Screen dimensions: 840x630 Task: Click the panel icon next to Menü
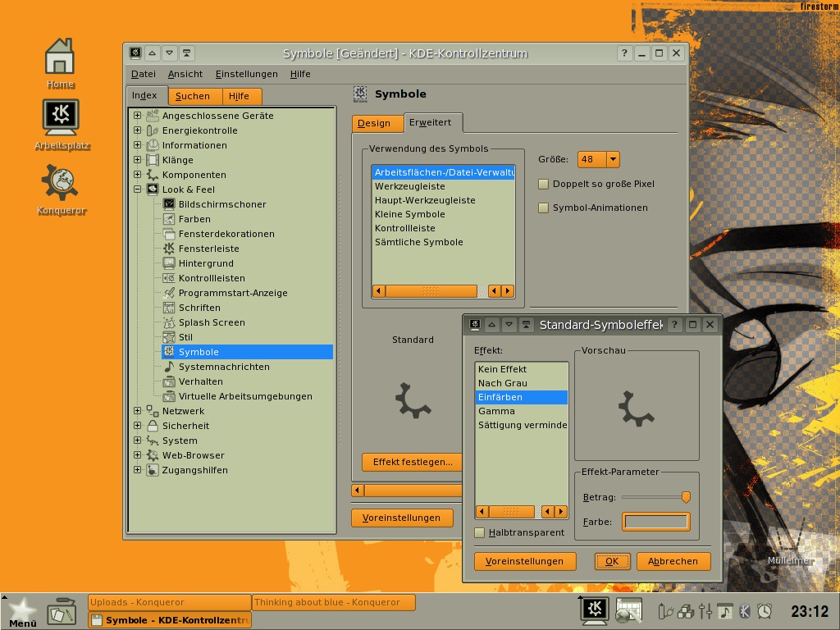point(62,611)
